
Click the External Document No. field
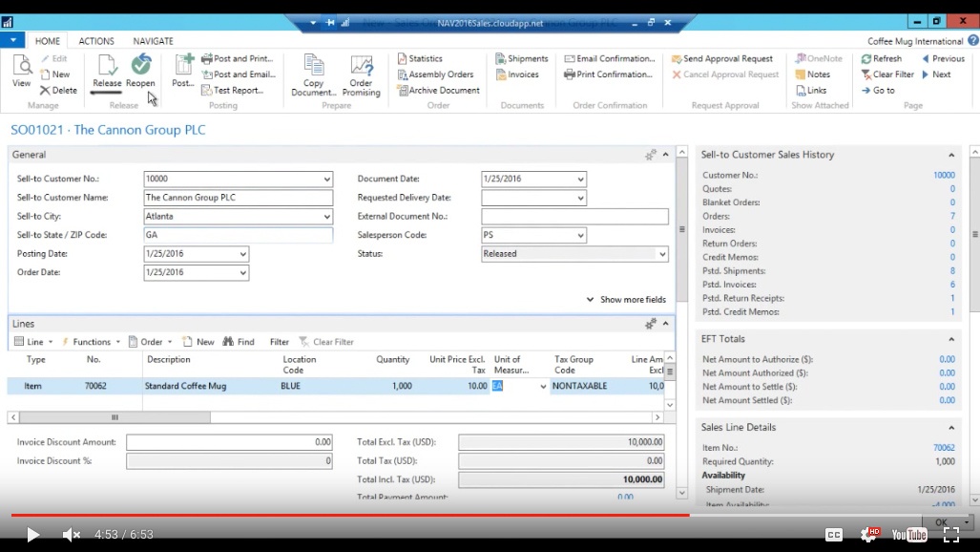(574, 217)
